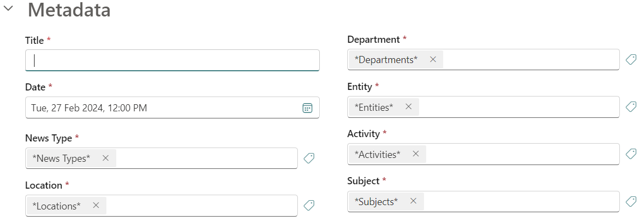Open tag picker for Activity field
This screenshot has width=644, height=221.
(x=631, y=154)
